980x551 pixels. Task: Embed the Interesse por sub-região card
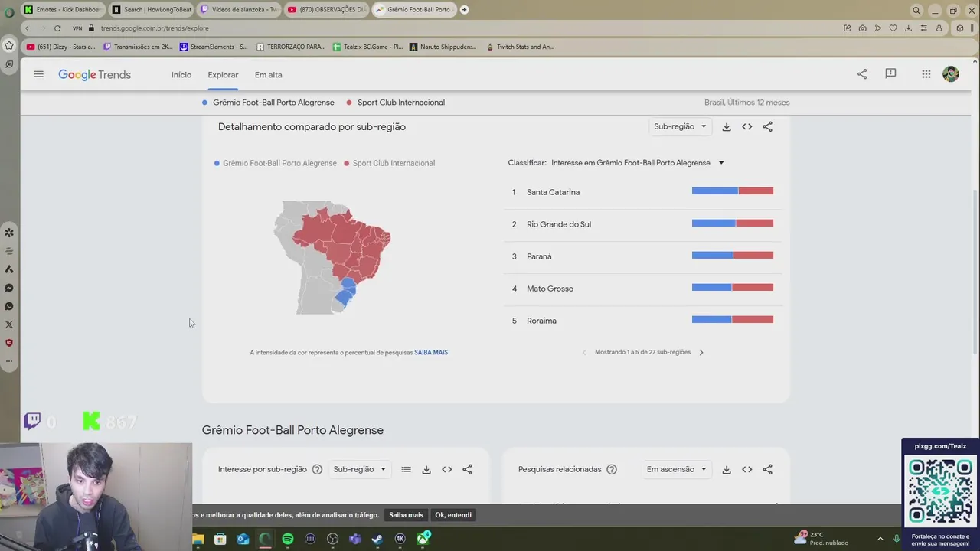point(446,469)
